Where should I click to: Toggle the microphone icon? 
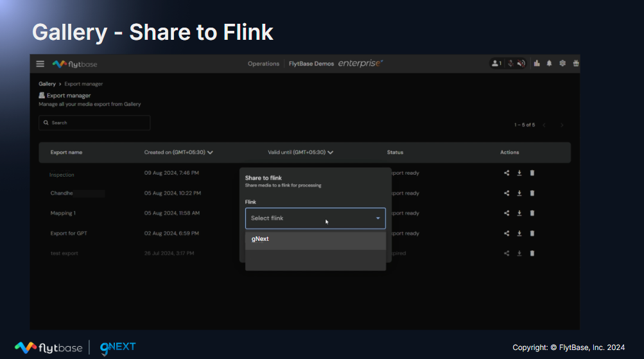pos(510,63)
